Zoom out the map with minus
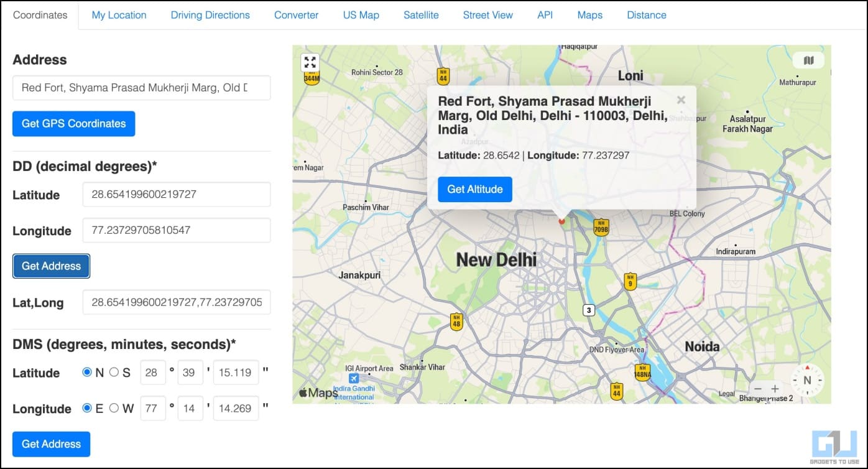Image resolution: width=868 pixels, height=469 pixels. point(757,389)
